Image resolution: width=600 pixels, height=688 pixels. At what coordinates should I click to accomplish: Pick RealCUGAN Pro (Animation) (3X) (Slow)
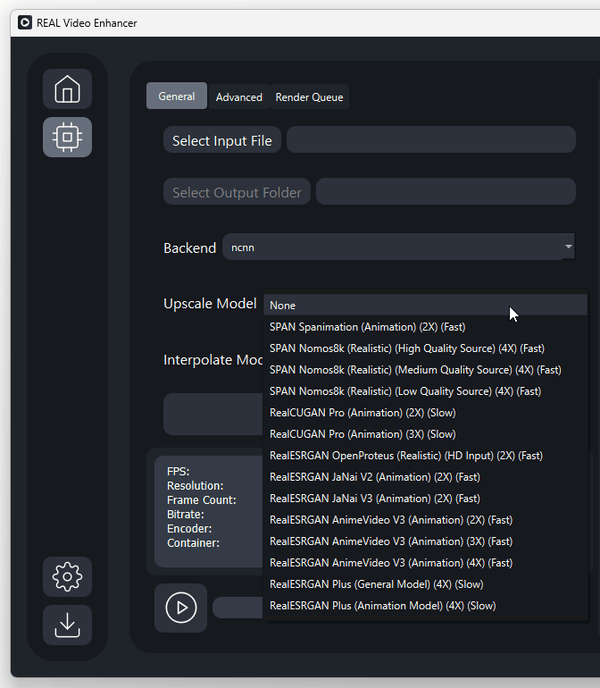425,434
